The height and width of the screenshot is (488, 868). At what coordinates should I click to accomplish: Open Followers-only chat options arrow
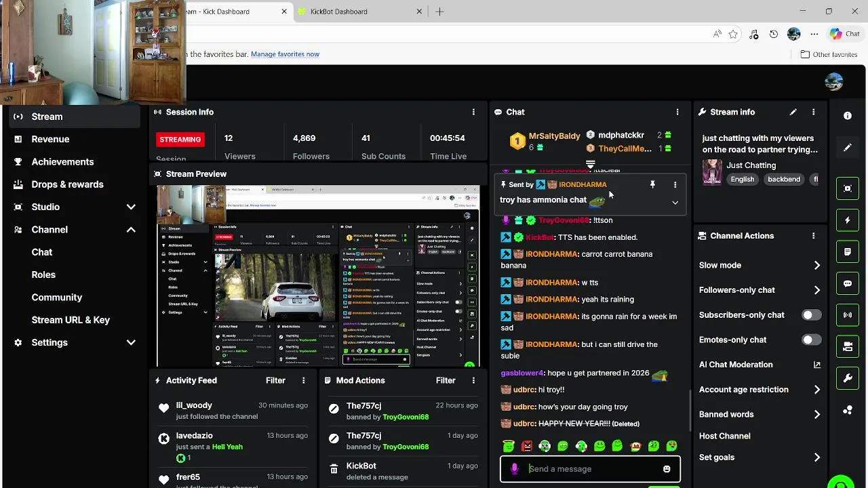point(816,290)
